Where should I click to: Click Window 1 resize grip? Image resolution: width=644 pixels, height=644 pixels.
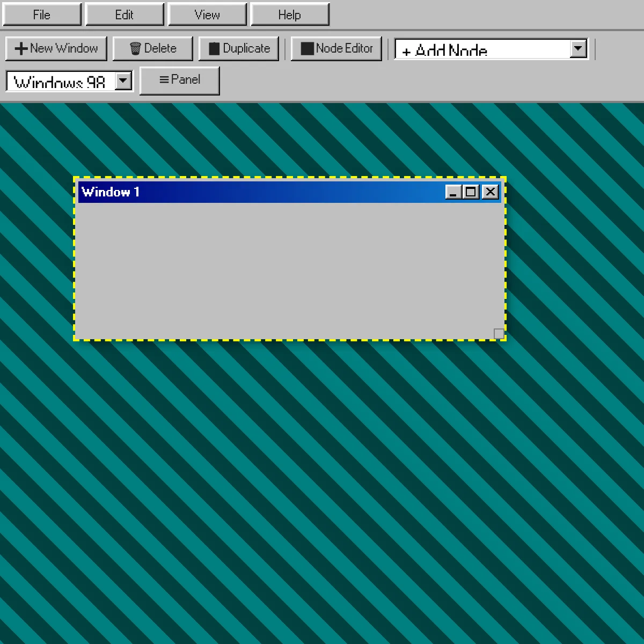[499, 334]
